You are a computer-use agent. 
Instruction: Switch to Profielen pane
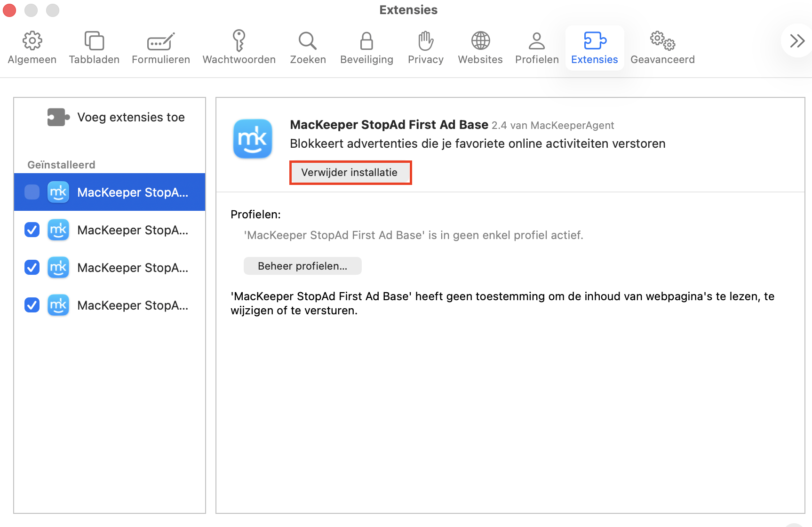pos(537,48)
